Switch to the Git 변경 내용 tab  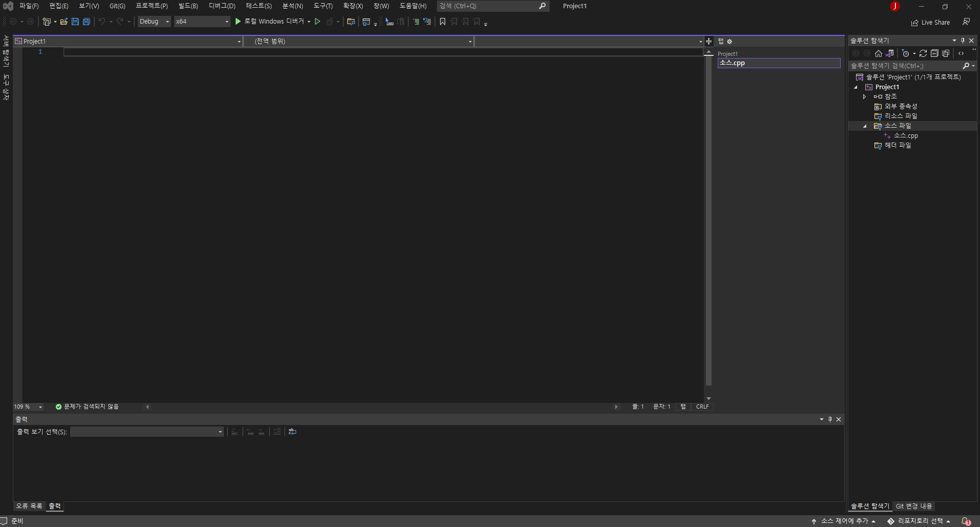point(914,506)
